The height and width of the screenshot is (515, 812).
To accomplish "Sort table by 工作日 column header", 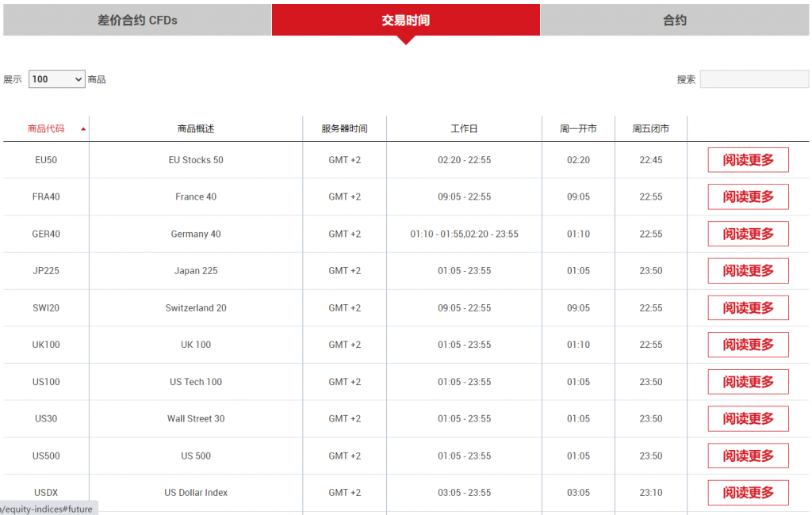I will click(x=464, y=128).
